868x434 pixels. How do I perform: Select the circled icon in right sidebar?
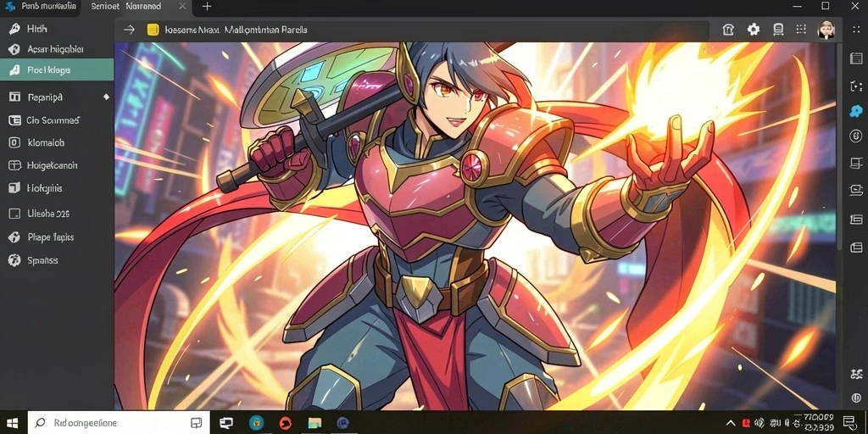click(856, 136)
